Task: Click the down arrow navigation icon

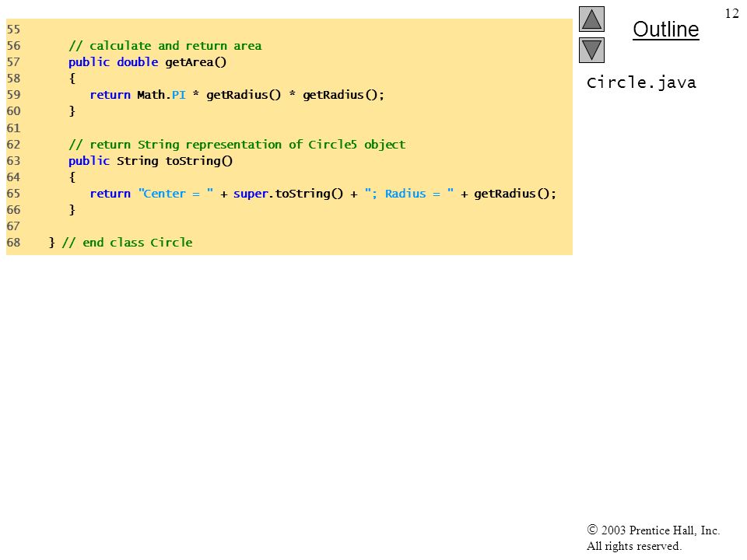Action: tap(591, 50)
